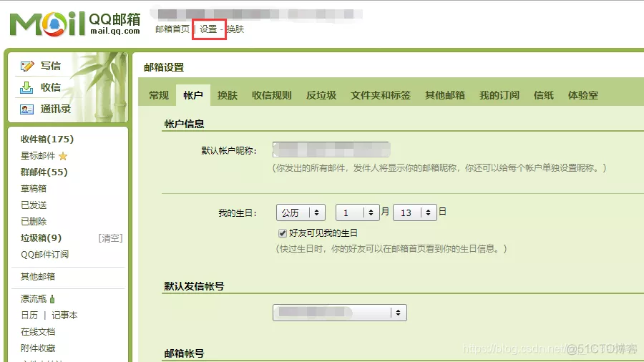Open the 公历 calendar type dropdown
The height and width of the screenshot is (362, 644).
coord(301,212)
